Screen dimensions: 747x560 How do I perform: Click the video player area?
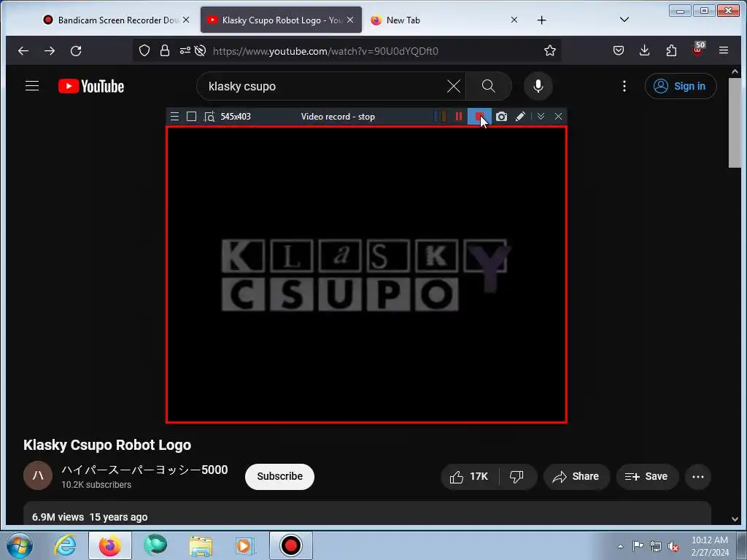coord(366,275)
